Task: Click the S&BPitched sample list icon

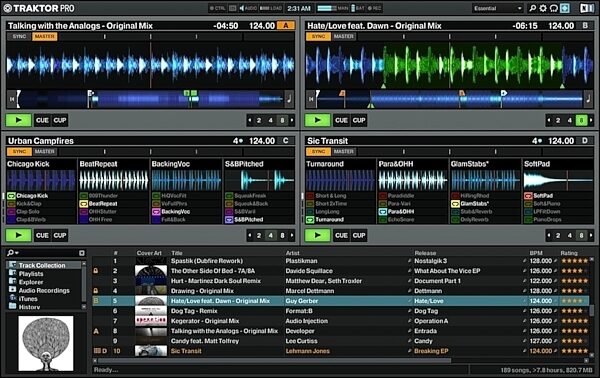Action: (x=229, y=220)
